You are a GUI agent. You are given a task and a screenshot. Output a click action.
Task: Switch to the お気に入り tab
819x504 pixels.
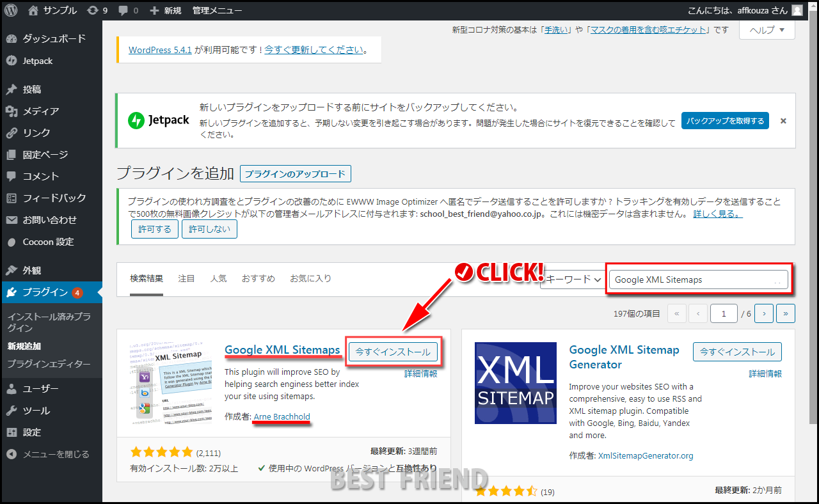(x=311, y=279)
